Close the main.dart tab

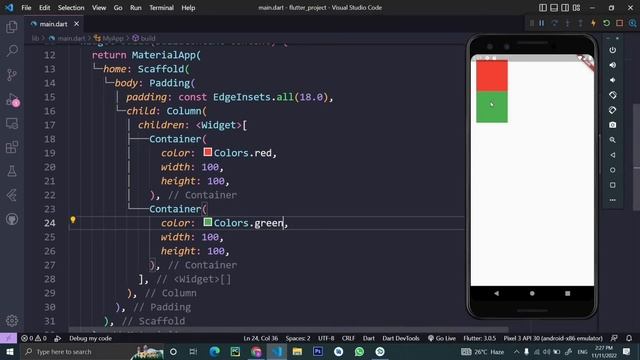click(x=76, y=24)
